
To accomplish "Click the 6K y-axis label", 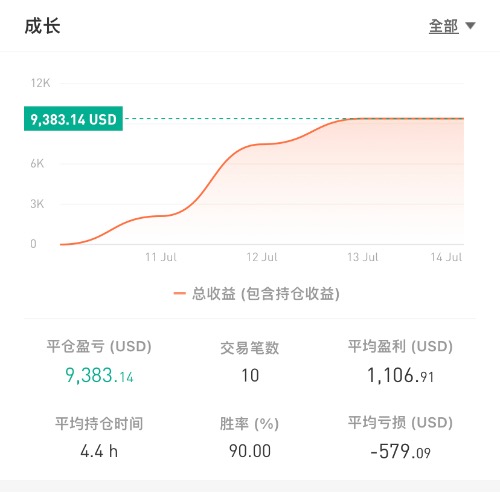I will [x=37, y=164].
